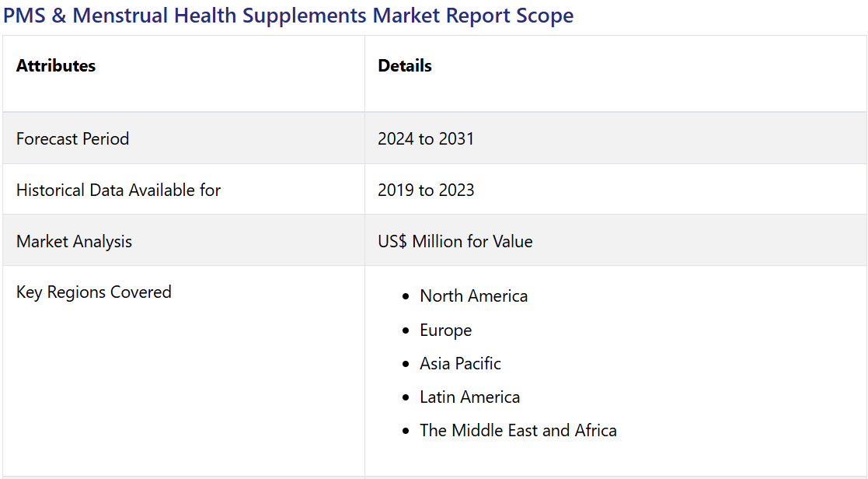Screen dimensions: 868x479
Task: Select Historical Data Available for label
Action: (x=119, y=191)
